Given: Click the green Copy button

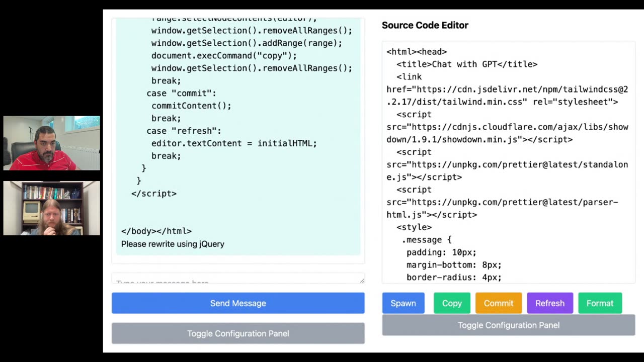Looking at the screenshot, I should click(x=452, y=303).
